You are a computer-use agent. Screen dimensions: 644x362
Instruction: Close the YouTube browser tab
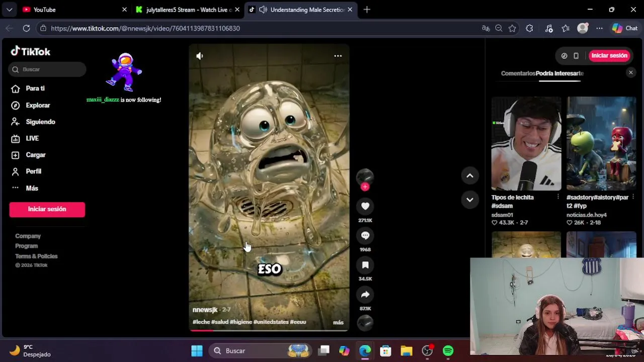coord(124,10)
